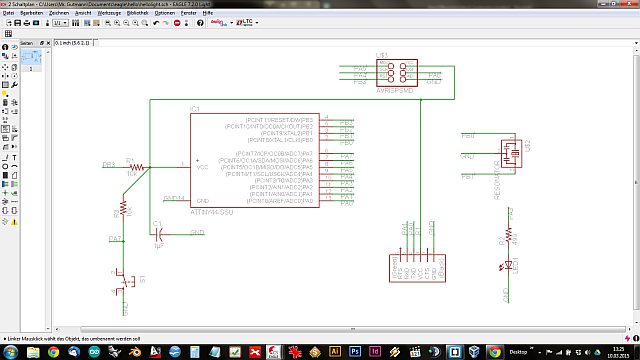The image size is (640, 360).
Task: Click the horizontal canvas scrollbar
Action: pos(353,329)
